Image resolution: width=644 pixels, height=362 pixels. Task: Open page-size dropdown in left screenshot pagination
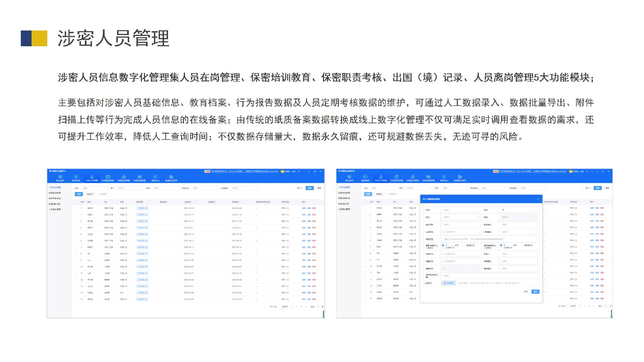(x=286, y=307)
